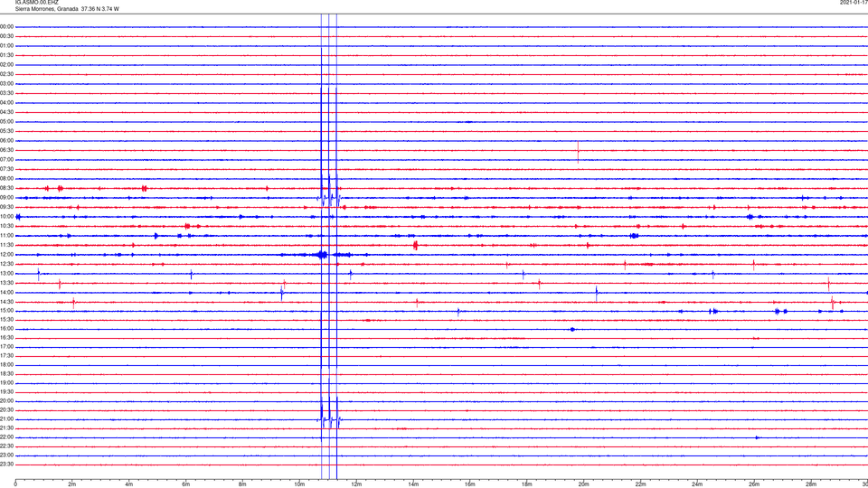
Task: Pick the 20:30 row label
Action: tap(6, 410)
